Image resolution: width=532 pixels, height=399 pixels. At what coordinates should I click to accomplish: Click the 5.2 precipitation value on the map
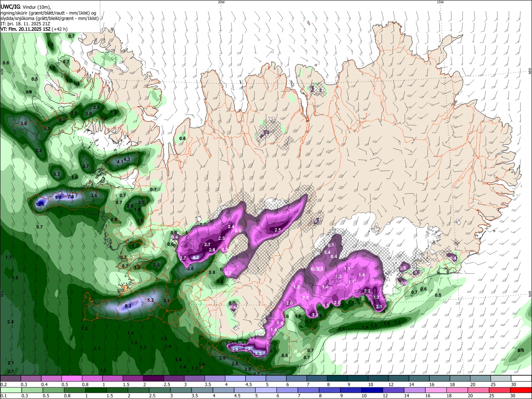[x=150, y=300]
